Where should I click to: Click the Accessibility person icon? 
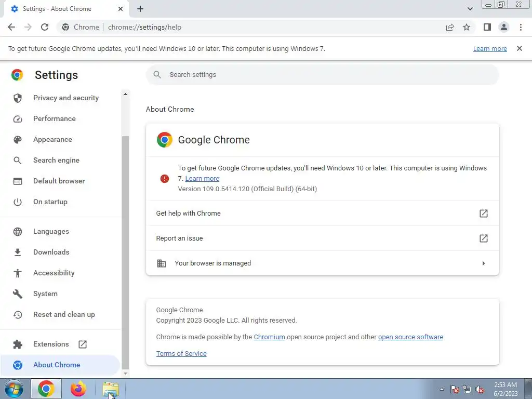click(18, 273)
